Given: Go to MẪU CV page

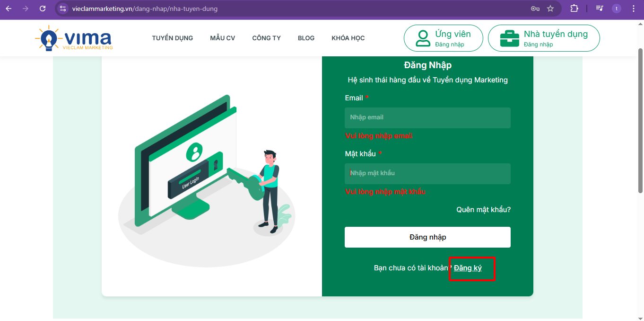Looking at the screenshot, I should click(x=222, y=38).
